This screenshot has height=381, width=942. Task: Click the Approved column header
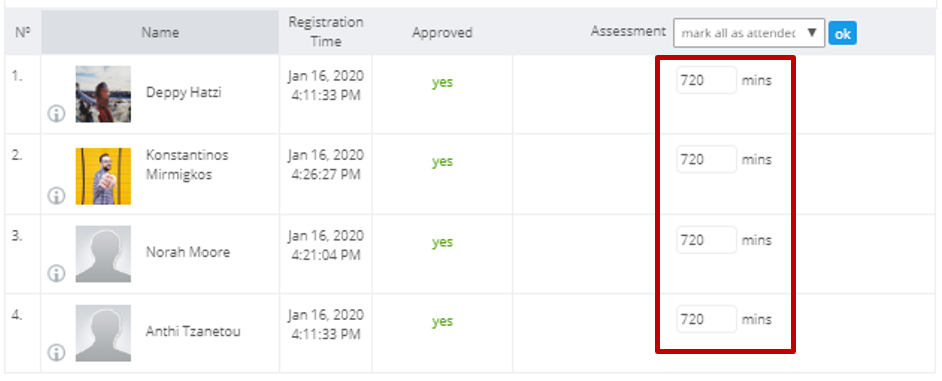pyautogui.click(x=442, y=32)
